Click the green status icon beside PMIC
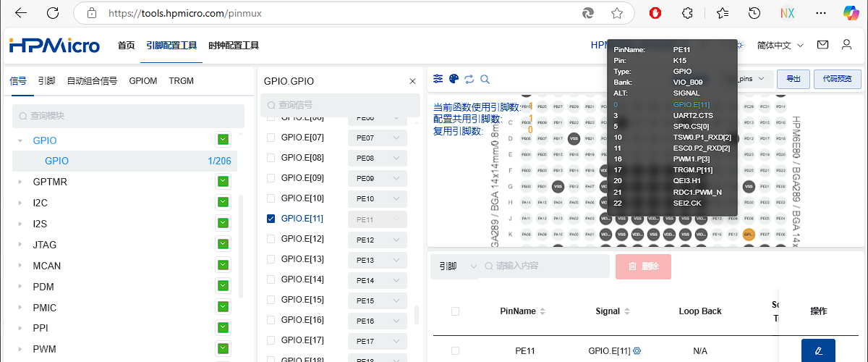The width and height of the screenshot is (868, 362). (223, 308)
